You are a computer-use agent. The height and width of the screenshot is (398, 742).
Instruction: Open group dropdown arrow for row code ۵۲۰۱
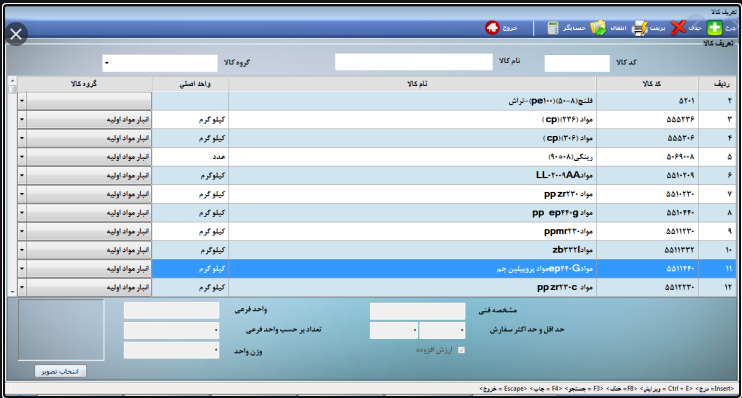22,101
